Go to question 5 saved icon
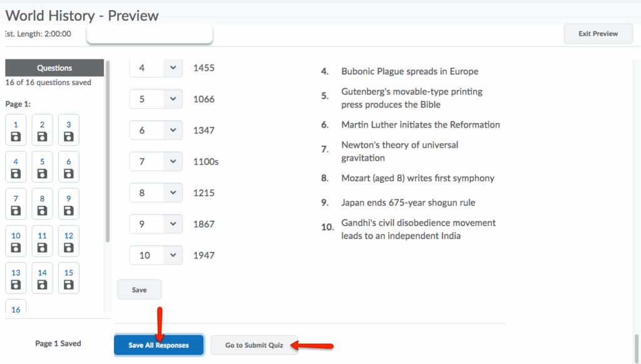641x364 pixels. click(42, 168)
